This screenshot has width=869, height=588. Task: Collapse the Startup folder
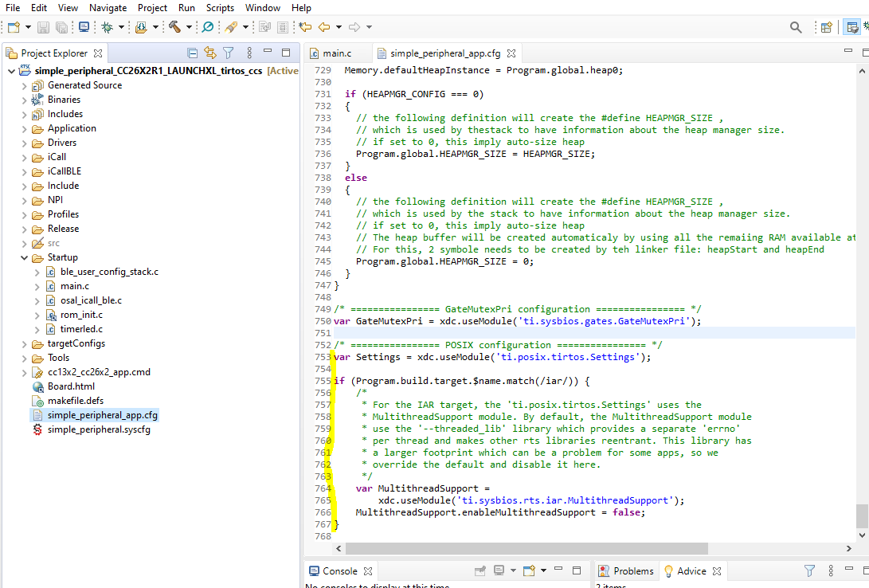(25, 257)
